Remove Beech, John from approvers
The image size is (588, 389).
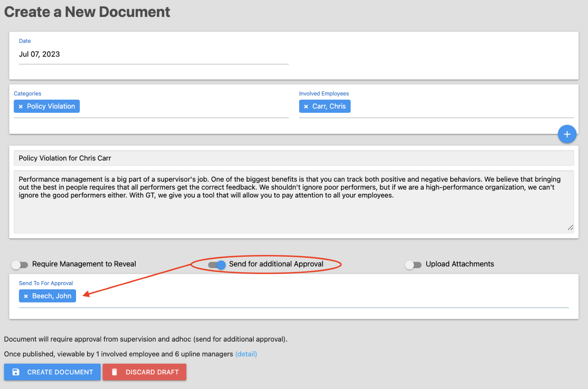coord(26,296)
